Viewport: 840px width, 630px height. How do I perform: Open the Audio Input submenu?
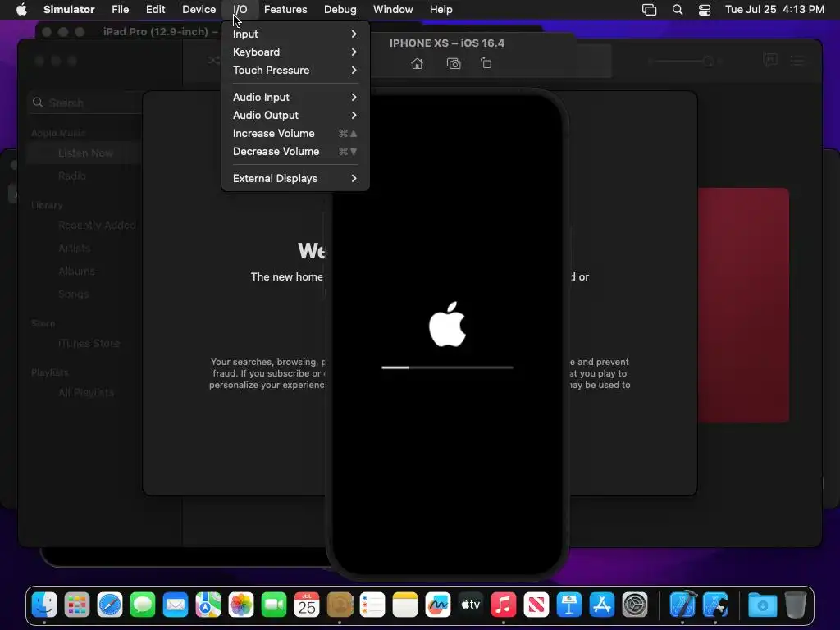click(295, 97)
